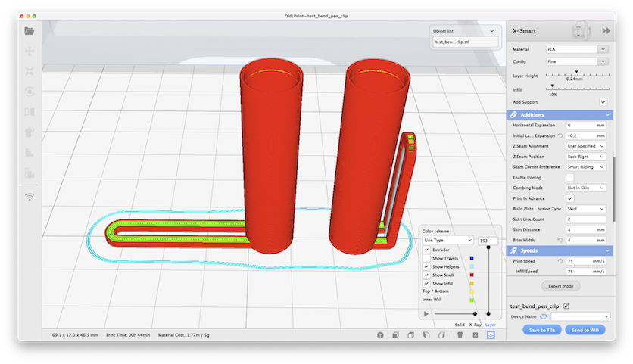633x364 pixels.
Task: Open the Material dropdown
Action: (x=577, y=49)
